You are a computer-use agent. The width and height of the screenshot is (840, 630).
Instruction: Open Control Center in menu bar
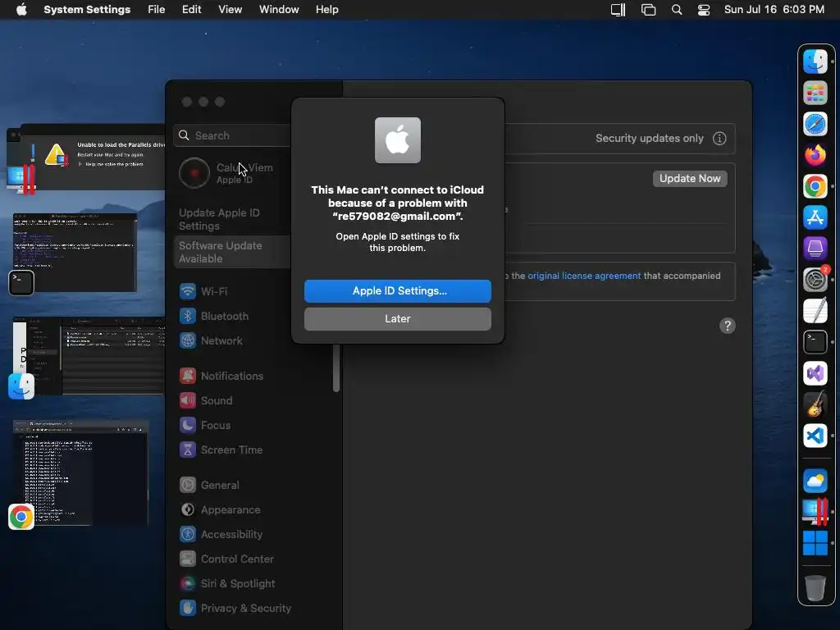704,10
